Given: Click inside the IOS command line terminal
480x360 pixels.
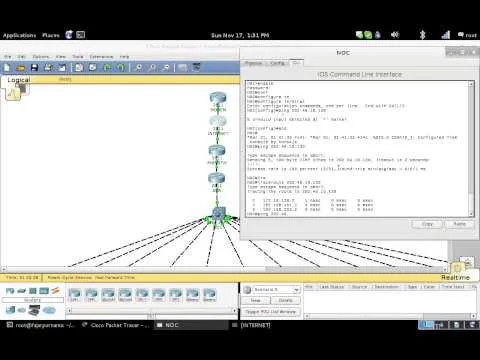Looking at the screenshot, I should [x=357, y=148].
